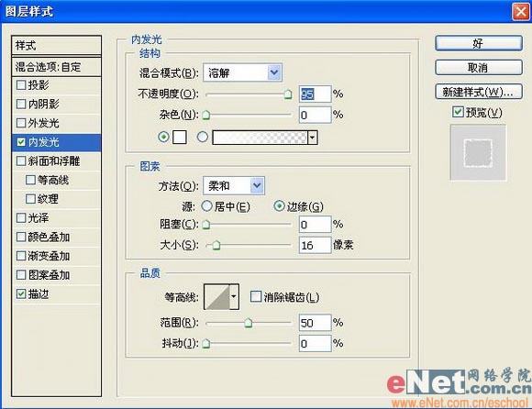The image size is (532, 409).
Task: Click the 好 button
Action: [x=479, y=43]
